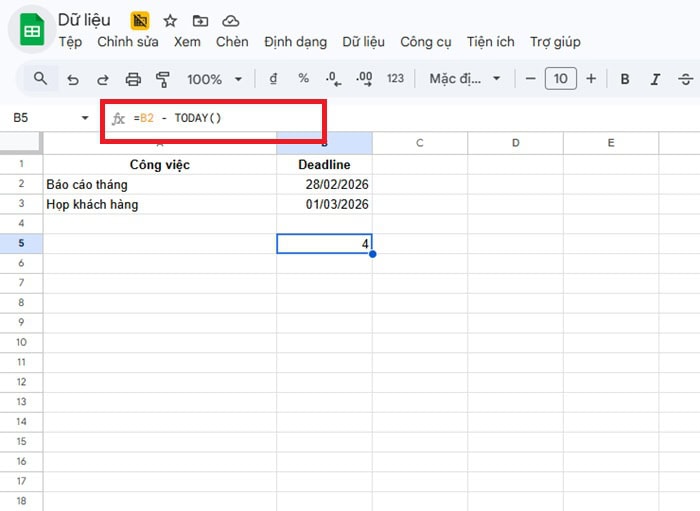Undo the last action
700x511 pixels.
point(72,79)
